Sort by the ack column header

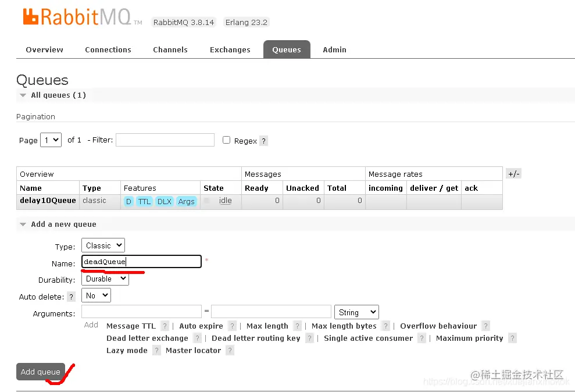pyautogui.click(x=472, y=188)
